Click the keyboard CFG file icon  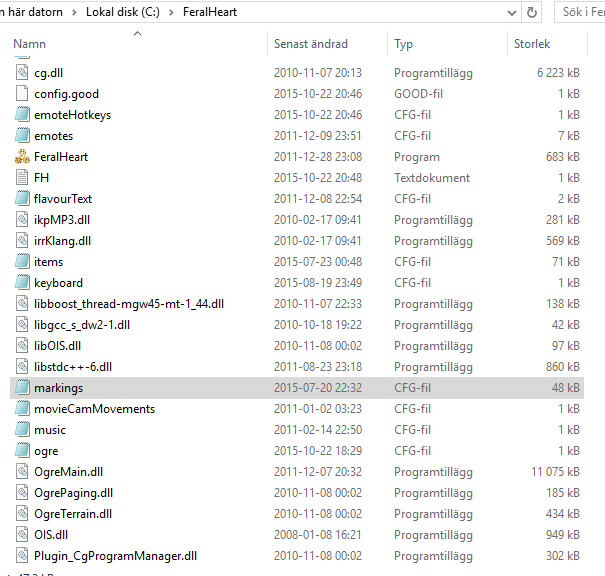point(22,282)
